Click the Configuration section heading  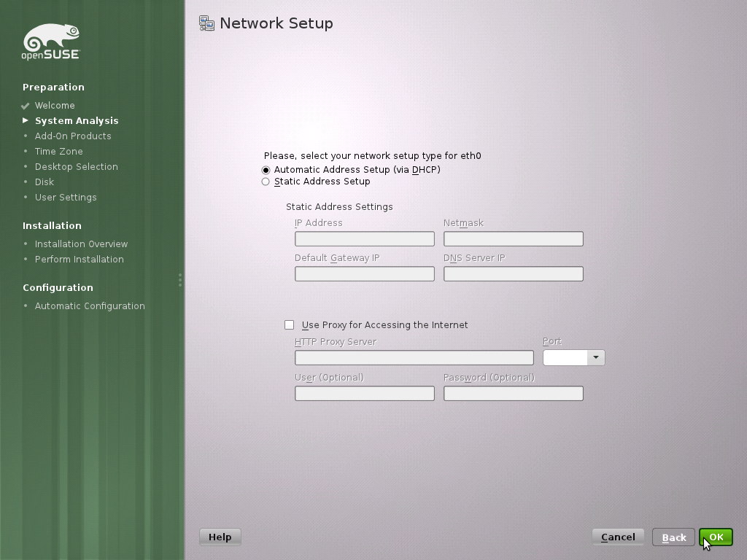tap(58, 287)
